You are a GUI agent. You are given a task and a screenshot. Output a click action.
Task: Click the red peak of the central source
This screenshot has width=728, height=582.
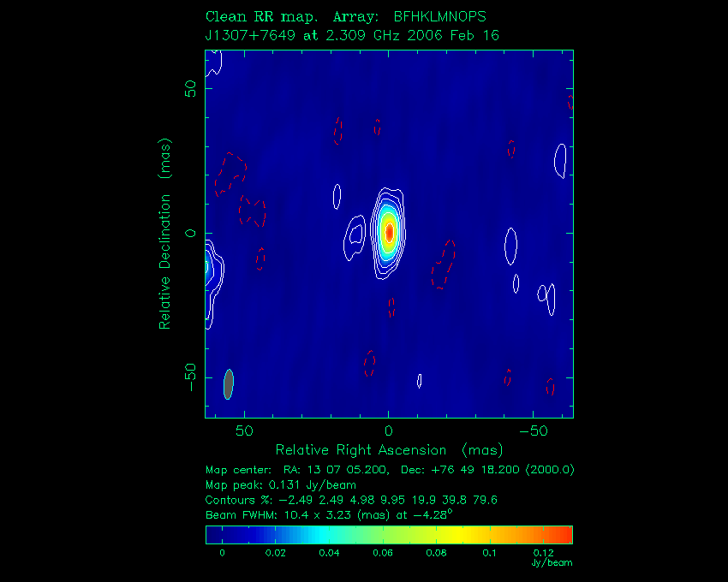pos(390,232)
